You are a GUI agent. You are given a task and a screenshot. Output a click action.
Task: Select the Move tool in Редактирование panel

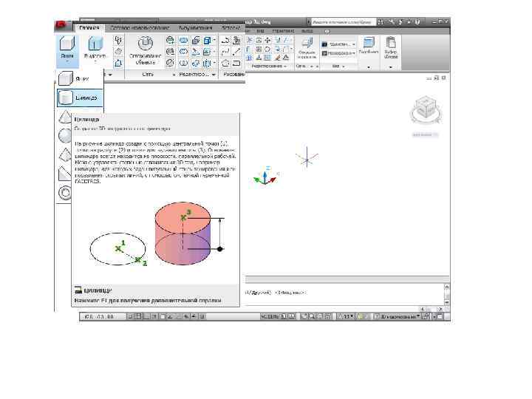click(x=267, y=40)
